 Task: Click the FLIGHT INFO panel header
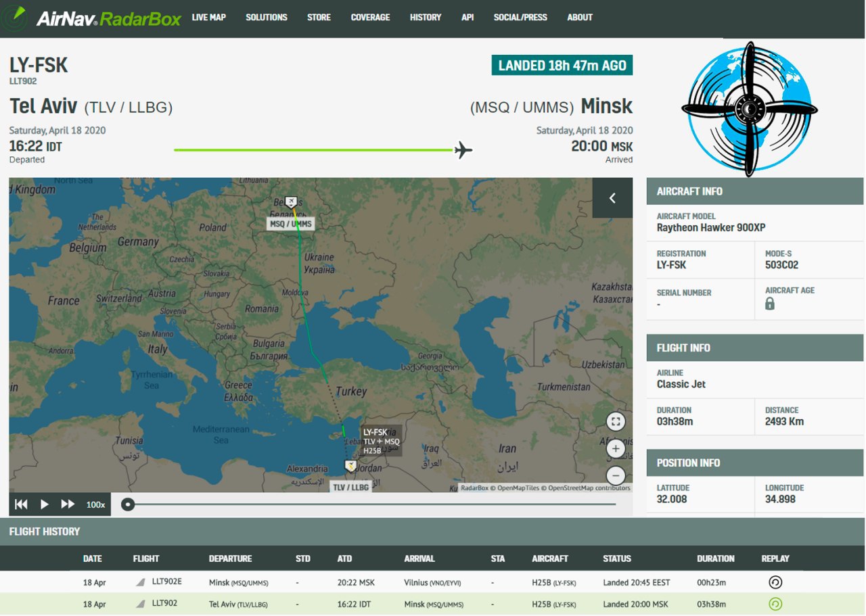755,348
